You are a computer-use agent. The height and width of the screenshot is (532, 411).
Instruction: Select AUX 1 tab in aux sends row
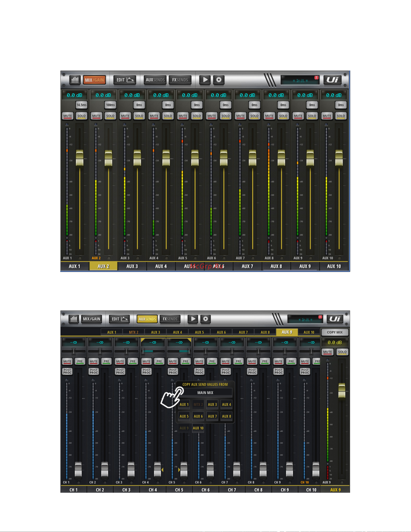pyautogui.click(x=112, y=332)
